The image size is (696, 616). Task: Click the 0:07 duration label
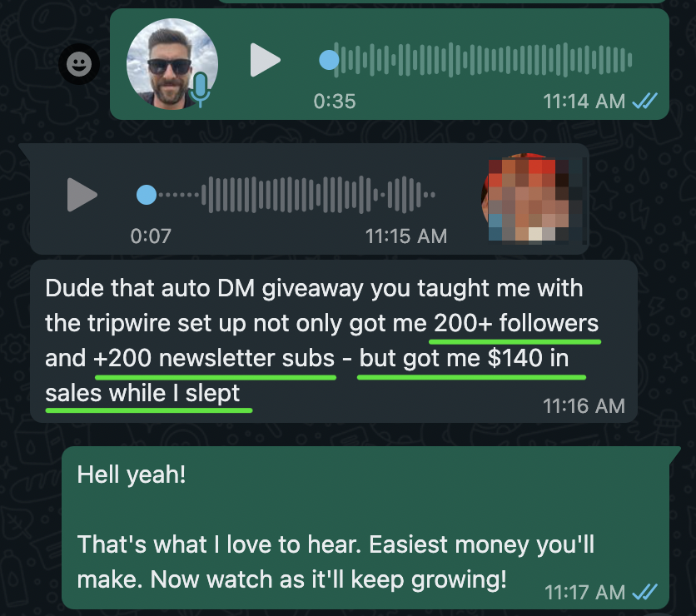click(x=151, y=236)
